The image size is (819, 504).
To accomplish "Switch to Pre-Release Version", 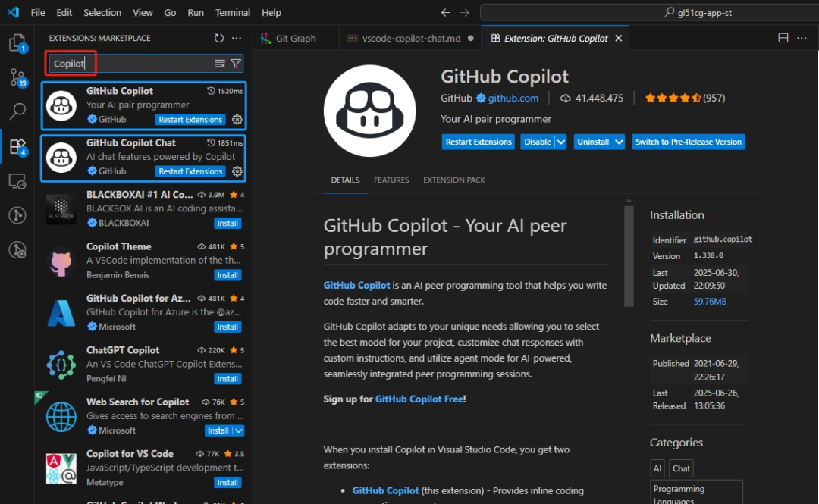I will pyautogui.click(x=689, y=142).
